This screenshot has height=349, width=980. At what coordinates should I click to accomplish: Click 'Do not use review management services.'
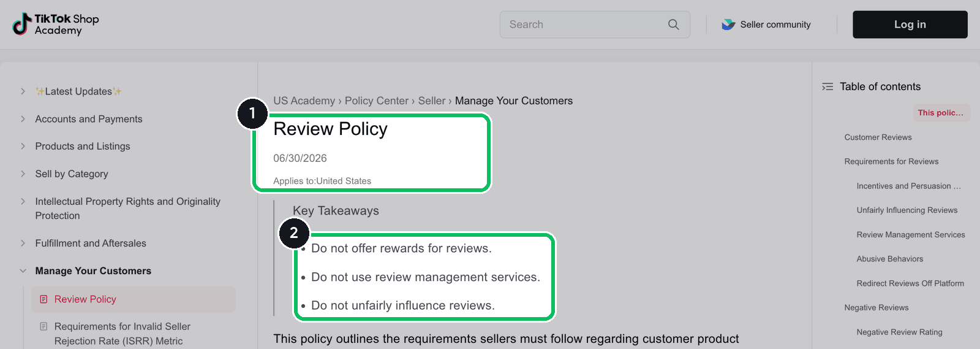(x=426, y=277)
